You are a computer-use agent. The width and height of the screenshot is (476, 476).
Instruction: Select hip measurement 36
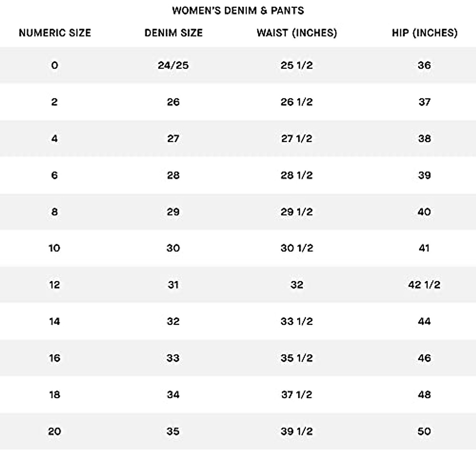pyautogui.click(x=424, y=65)
